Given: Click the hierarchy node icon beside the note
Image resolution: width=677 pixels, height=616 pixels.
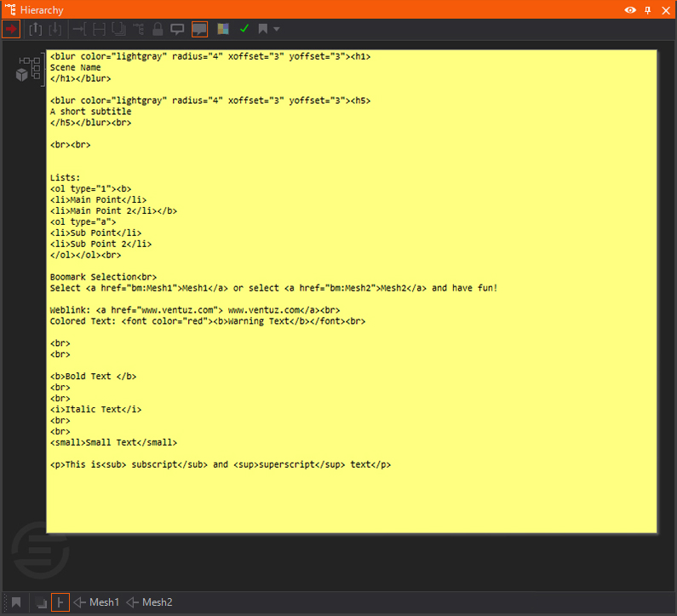Looking at the screenshot, I should [28, 70].
